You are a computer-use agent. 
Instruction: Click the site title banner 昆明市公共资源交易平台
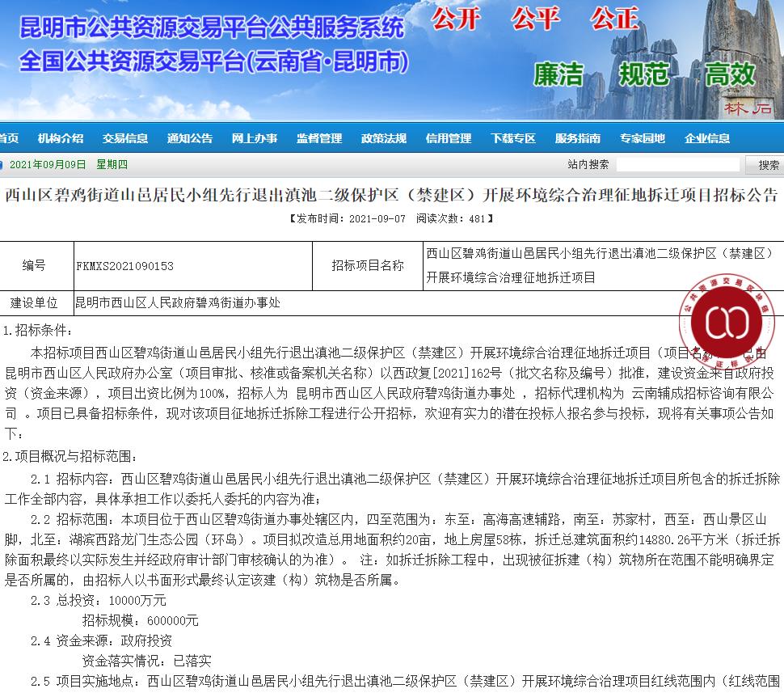[x=212, y=27]
